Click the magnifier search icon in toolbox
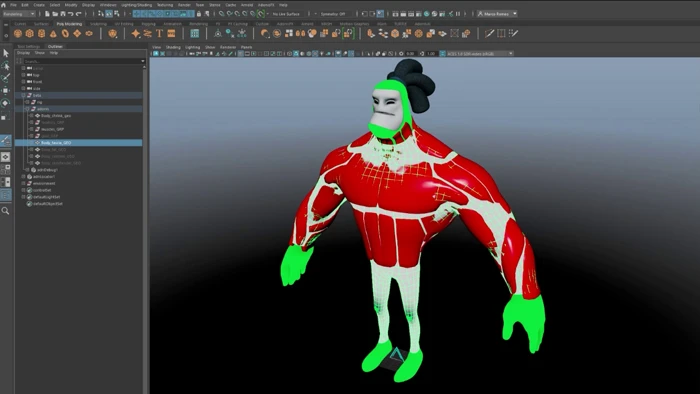Viewport: 700px width, 394px height. (5, 211)
